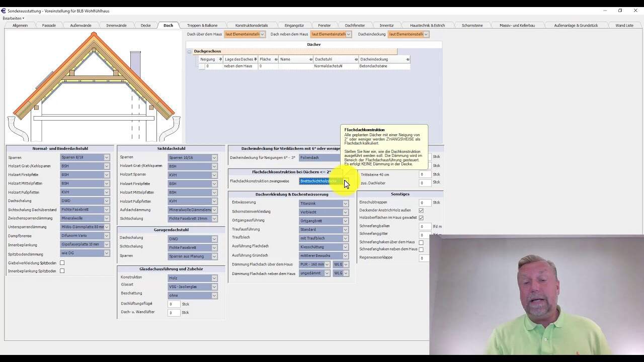Click the pin icon in the Lage des Daches header

(256, 59)
